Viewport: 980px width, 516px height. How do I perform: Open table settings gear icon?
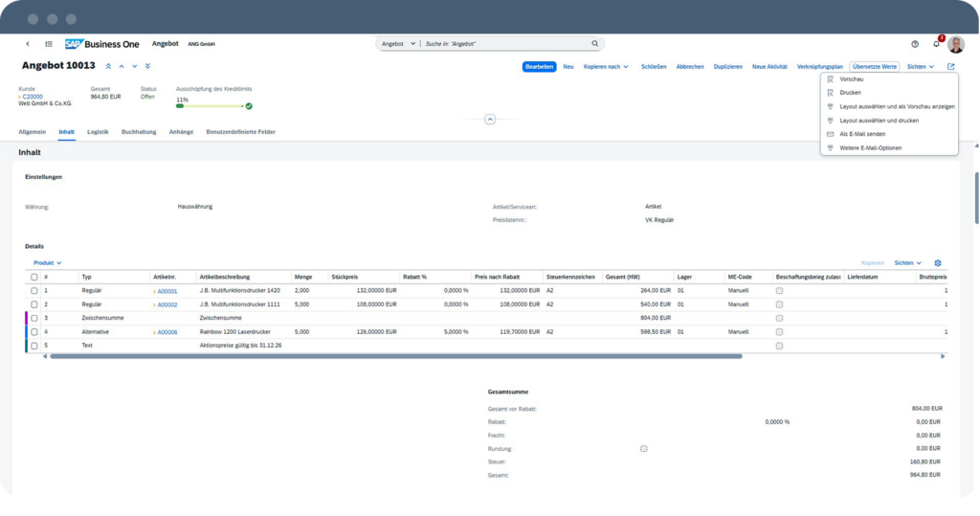tap(938, 263)
